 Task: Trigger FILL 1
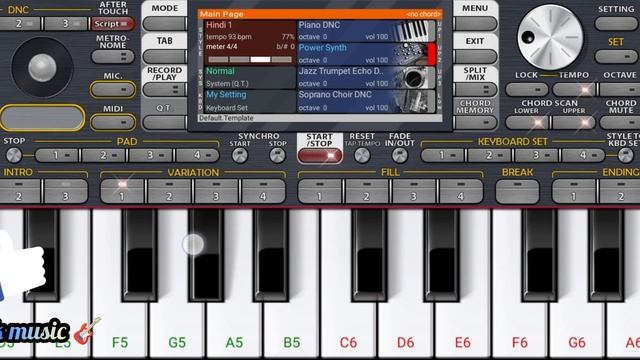320,191
